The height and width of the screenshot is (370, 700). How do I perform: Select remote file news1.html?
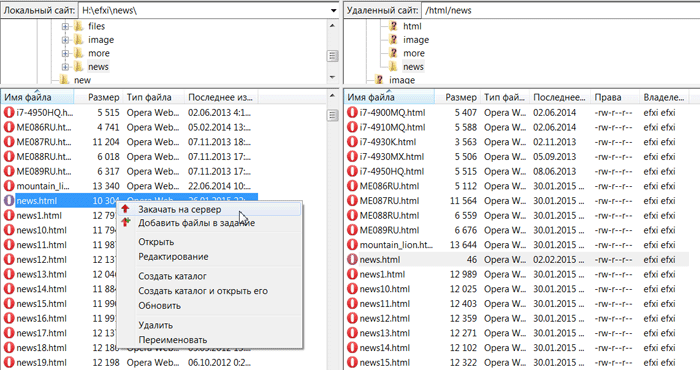[x=382, y=274]
